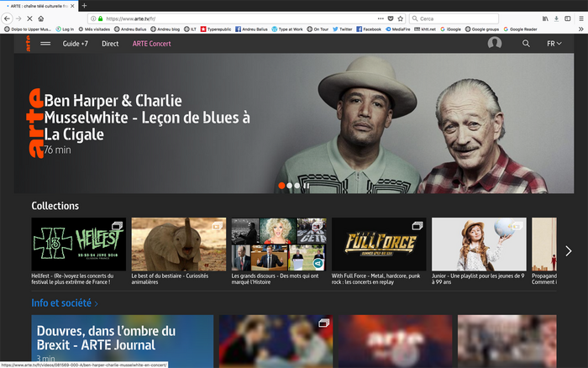Open the Info et société section link
Screen dimensions: 588x368
tap(65, 302)
